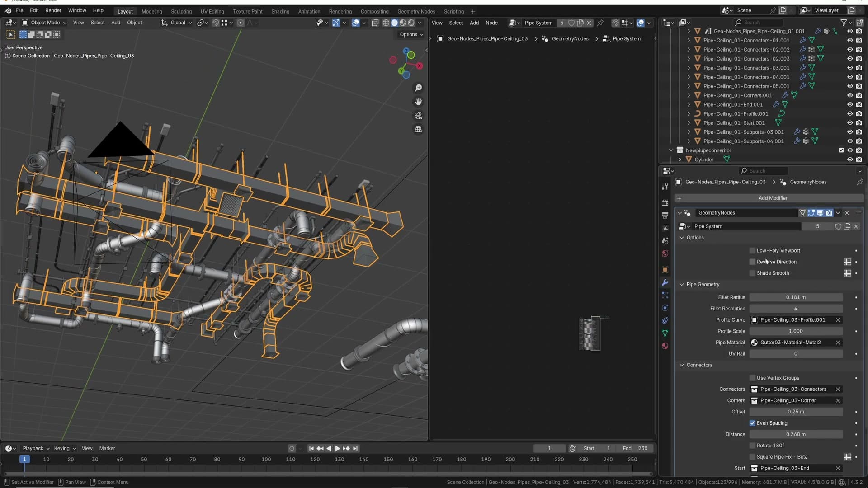Open Object Mode dropdown
Screen dimensions: 868x488
pyautogui.click(x=44, y=23)
